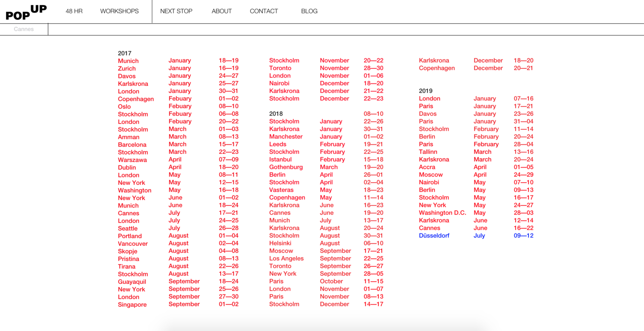Select Portland August entry
The image size is (644, 331).
[178, 236]
